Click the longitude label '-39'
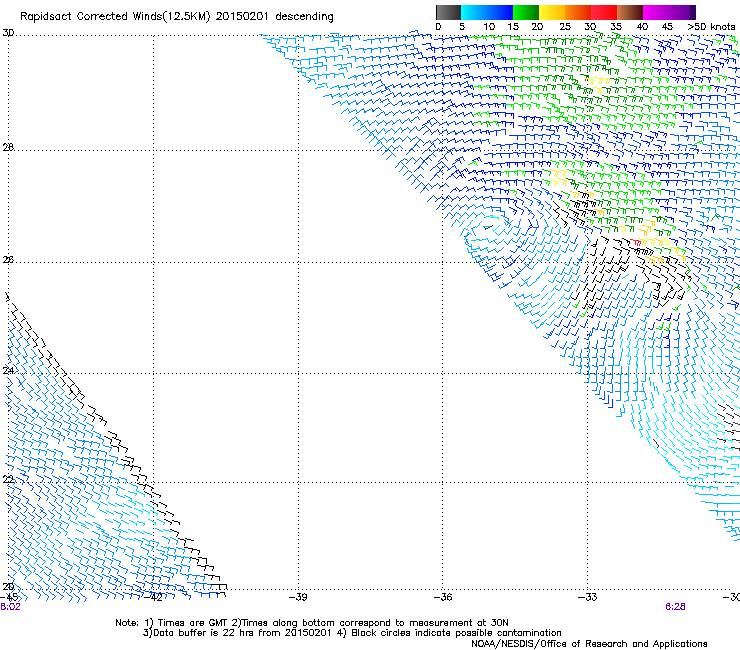Screen dimensions: 740x650 (298, 597)
